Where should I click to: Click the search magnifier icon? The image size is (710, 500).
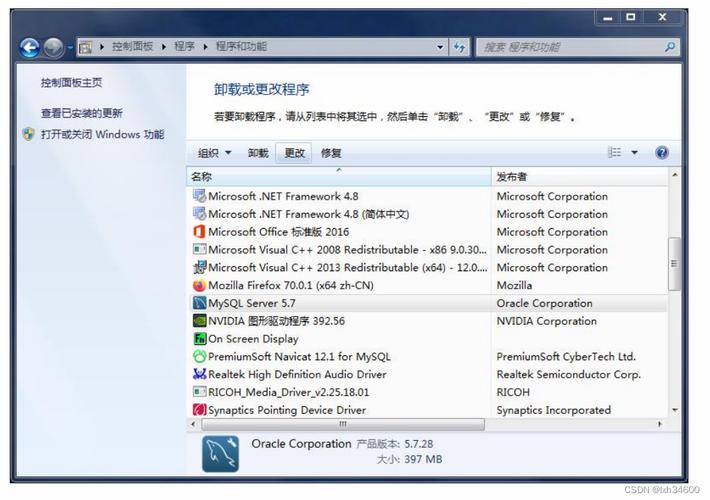pos(670,47)
